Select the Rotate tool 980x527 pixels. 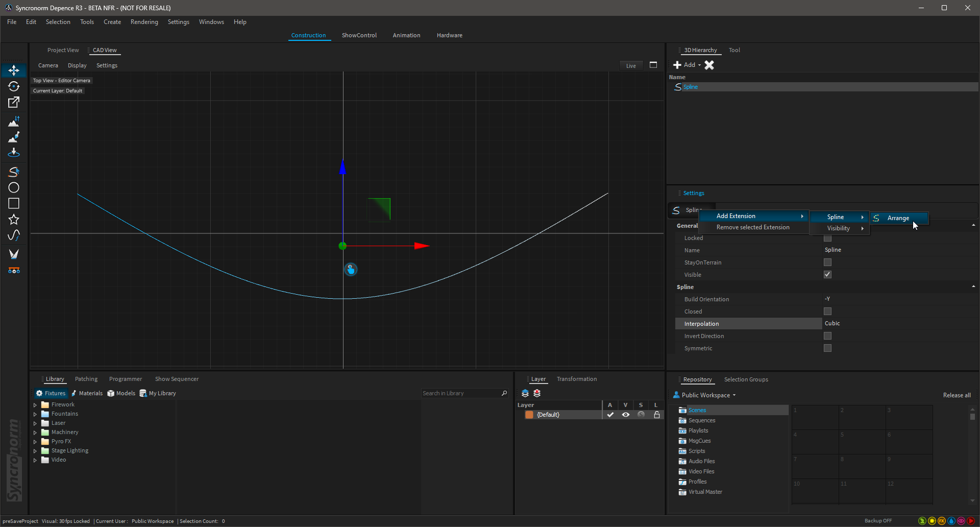[x=14, y=86]
